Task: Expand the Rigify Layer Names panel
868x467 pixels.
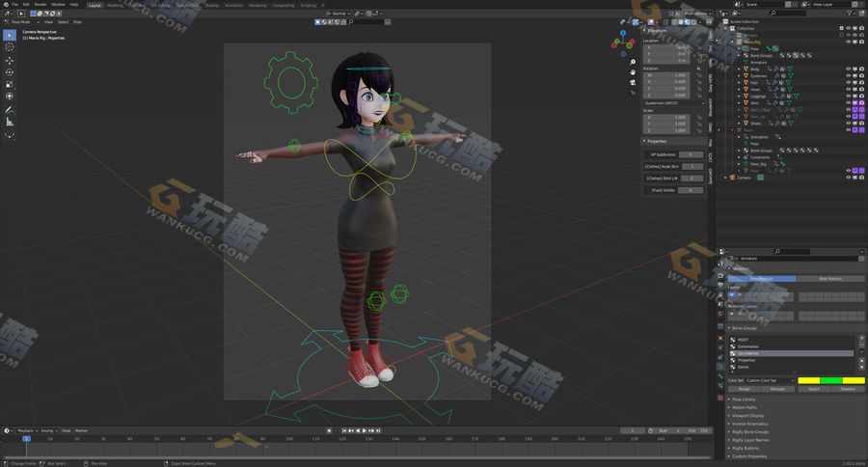Action: (751, 440)
